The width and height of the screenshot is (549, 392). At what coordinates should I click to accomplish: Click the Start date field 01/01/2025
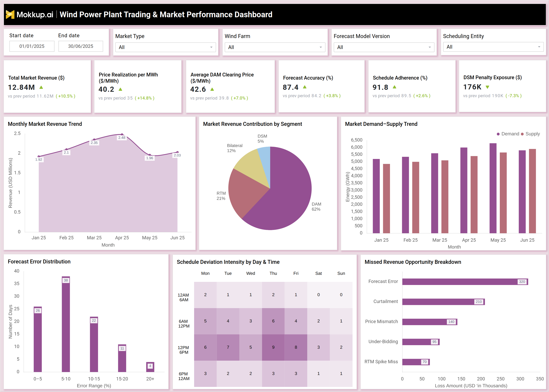pos(32,46)
